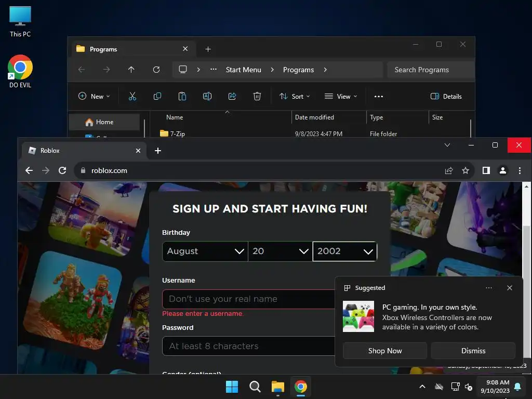Click the network icon in system tray
This screenshot has height=399, width=532.
tap(455, 387)
